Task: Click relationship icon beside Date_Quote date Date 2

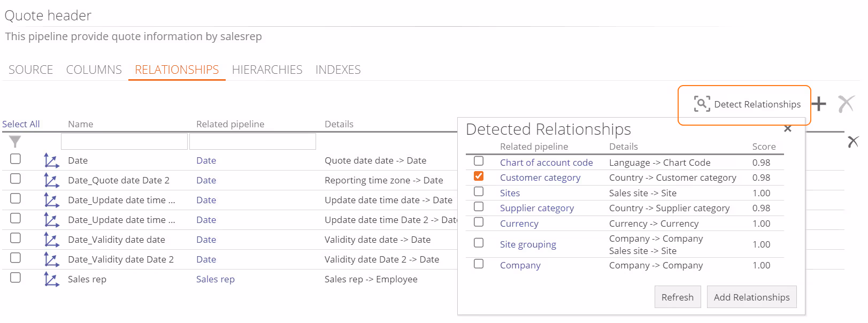Action: 51,180
